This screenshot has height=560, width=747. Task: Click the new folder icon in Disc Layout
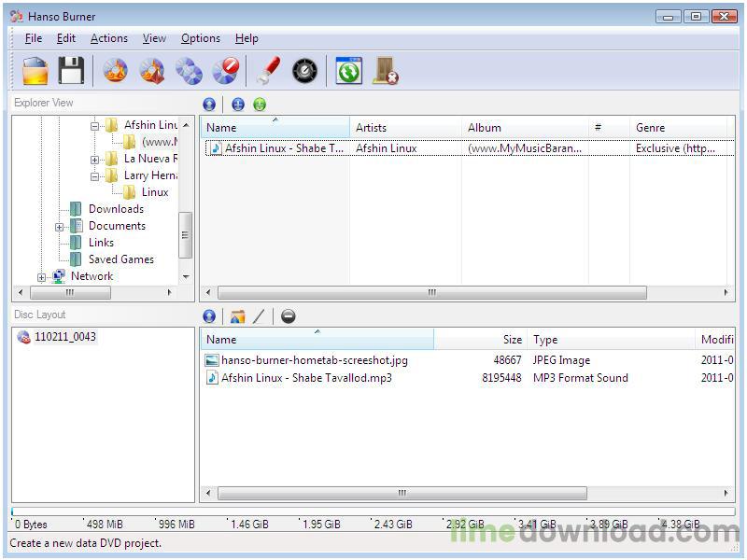coord(237,315)
